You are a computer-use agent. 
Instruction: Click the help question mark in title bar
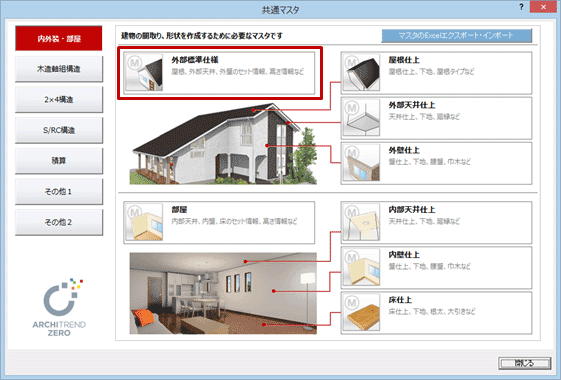click(x=521, y=7)
